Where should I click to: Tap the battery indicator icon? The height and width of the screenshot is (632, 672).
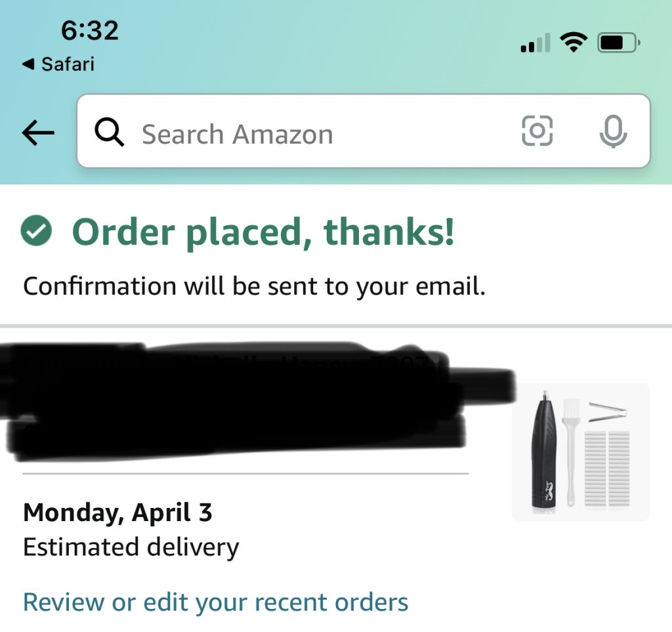617,44
